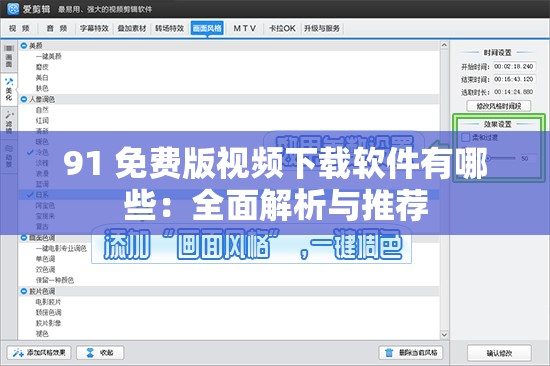This screenshot has width=550, height=366.
Task: Select the checked 冷色 style
Action: [x=42, y=152]
